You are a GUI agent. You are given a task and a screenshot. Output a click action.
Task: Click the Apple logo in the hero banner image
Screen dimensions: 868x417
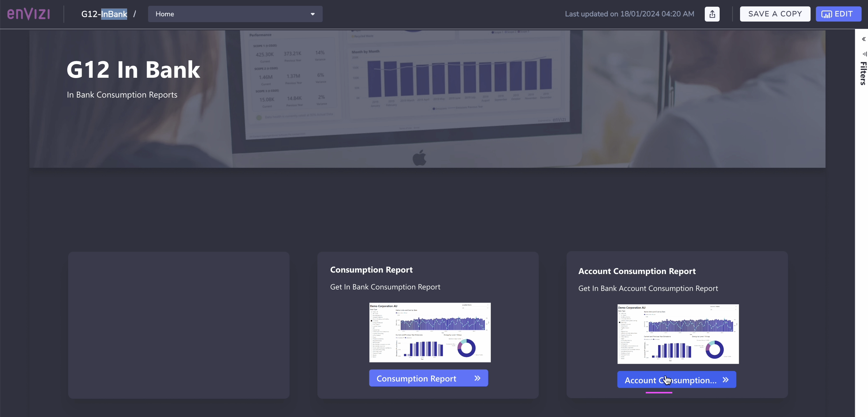click(419, 157)
